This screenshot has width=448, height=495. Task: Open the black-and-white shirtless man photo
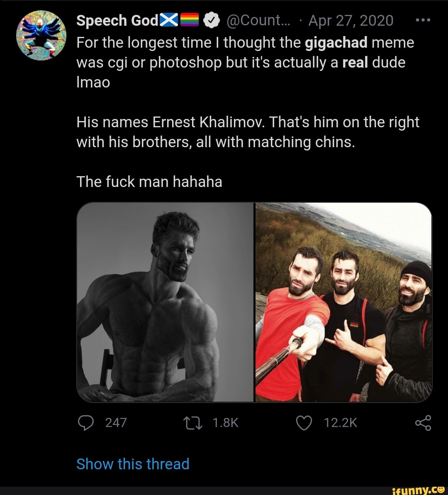[165, 302]
